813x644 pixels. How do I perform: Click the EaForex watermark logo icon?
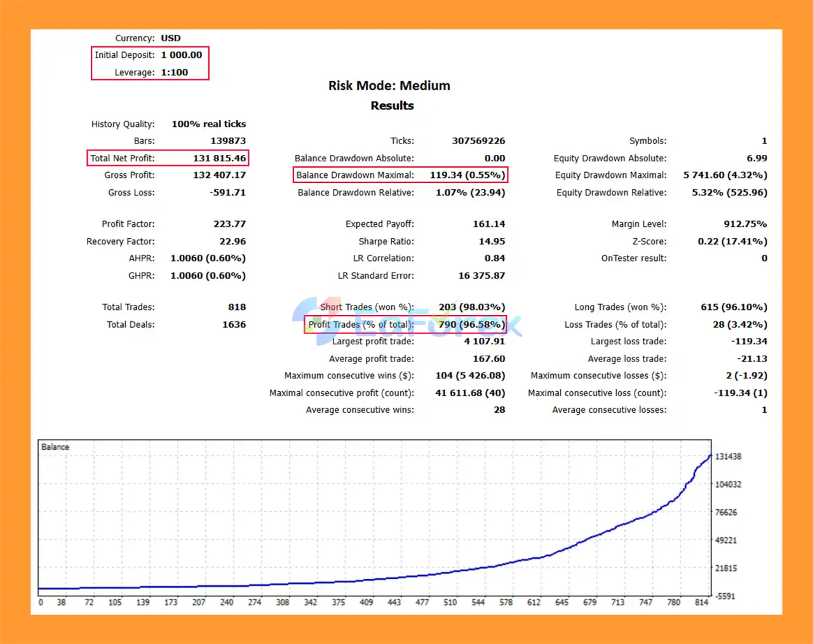(x=316, y=321)
